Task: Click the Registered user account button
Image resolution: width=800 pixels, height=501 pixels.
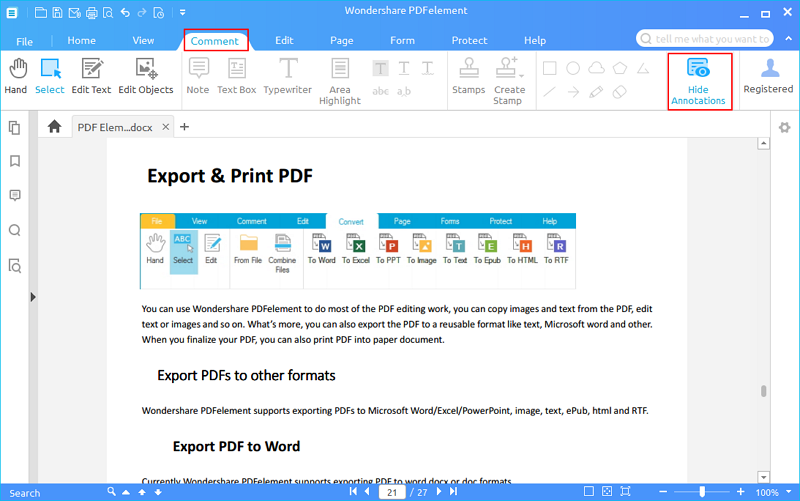Action: point(768,76)
